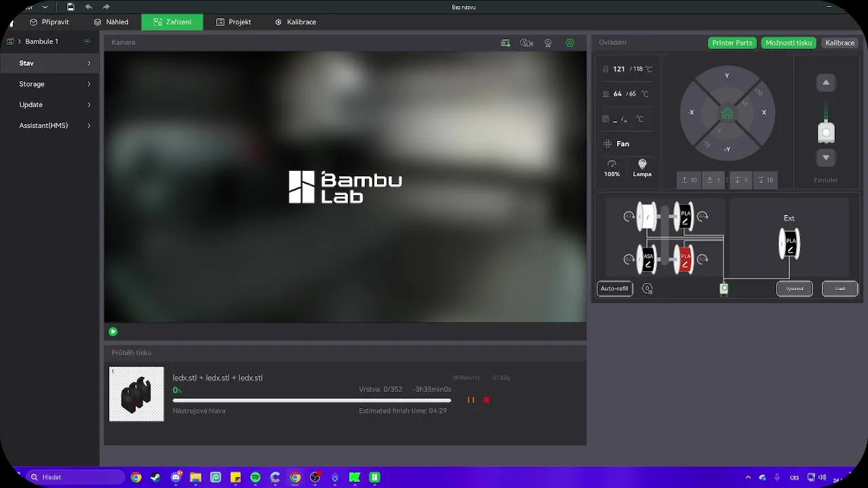The height and width of the screenshot is (488, 868).
Task: Open the SD card icon in Kamera header
Action: 505,43
